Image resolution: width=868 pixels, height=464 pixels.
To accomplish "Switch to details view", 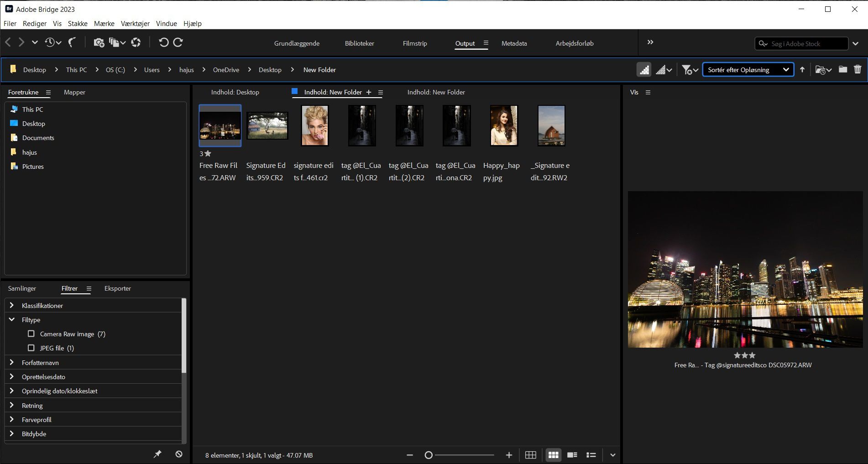I will pyautogui.click(x=572, y=455).
